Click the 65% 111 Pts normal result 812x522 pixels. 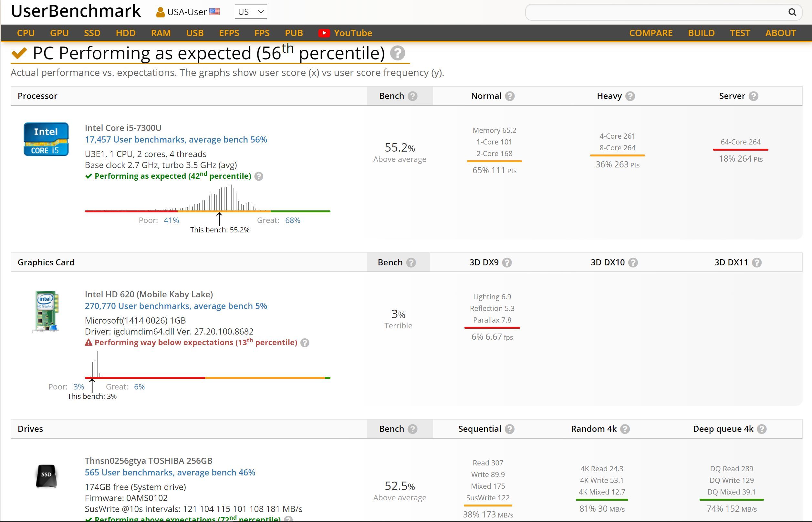[494, 170]
